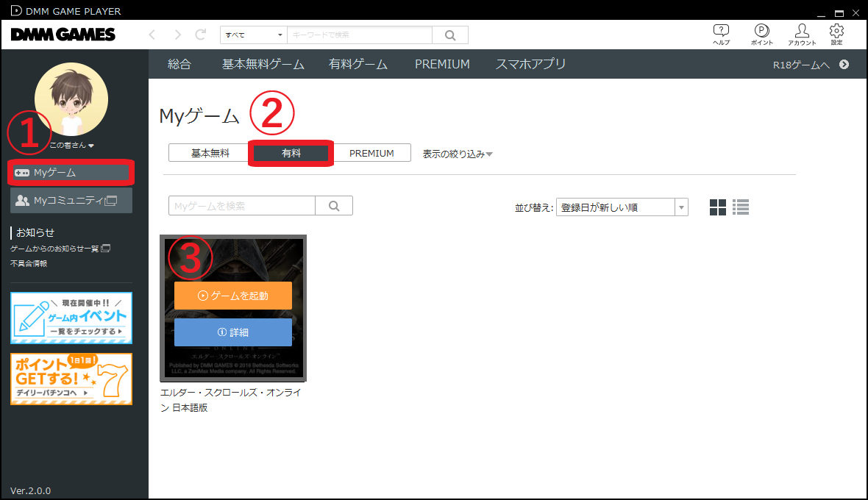Go to R18ゲームへ link
Screen dimensions: 868x500
811,65
